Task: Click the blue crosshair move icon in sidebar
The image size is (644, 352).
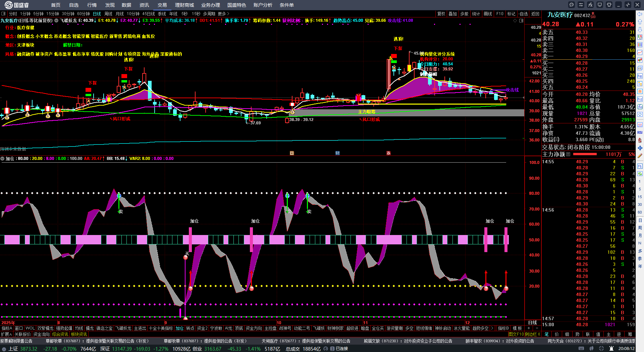Action: coord(640,148)
